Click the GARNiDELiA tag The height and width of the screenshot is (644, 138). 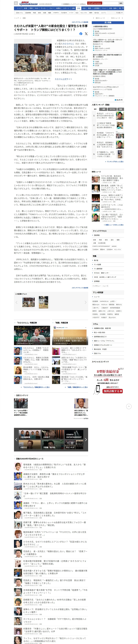click(x=104, y=301)
